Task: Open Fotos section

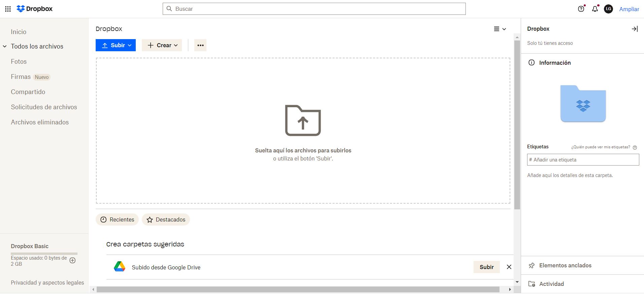Action: (x=19, y=62)
